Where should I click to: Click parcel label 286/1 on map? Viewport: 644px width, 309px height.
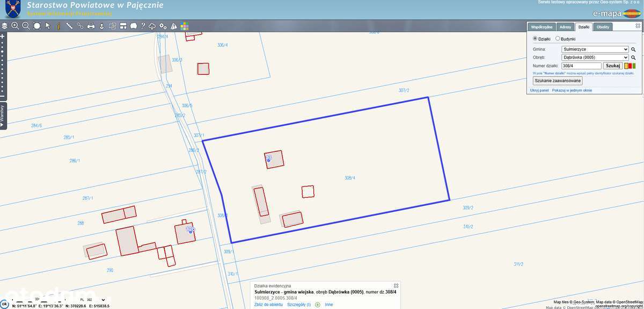pos(75,161)
